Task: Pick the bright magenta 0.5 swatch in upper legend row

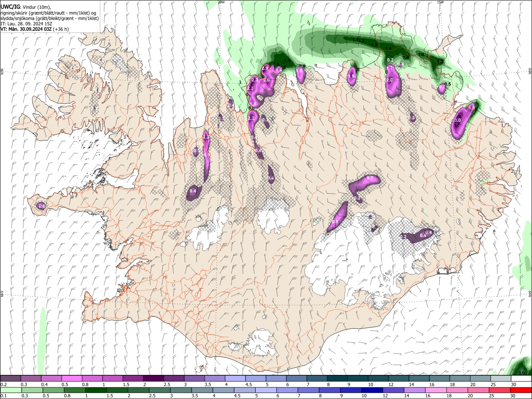Action: (x=71, y=379)
